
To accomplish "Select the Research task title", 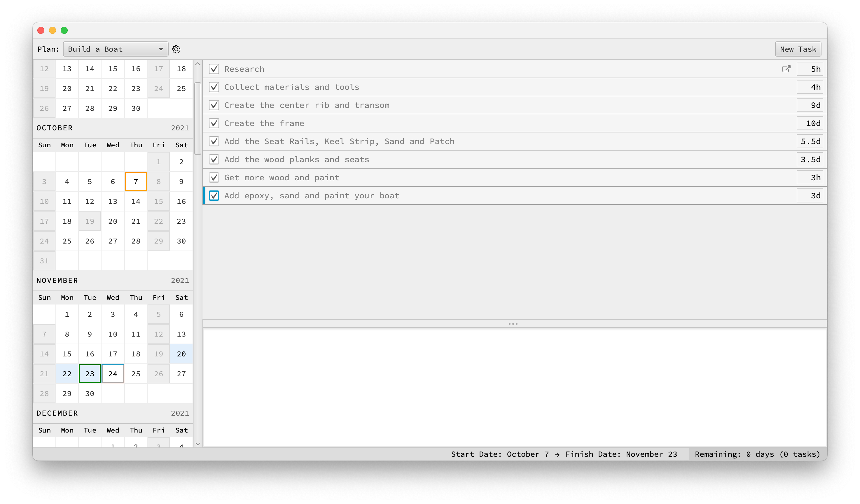I will coord(244,69).
